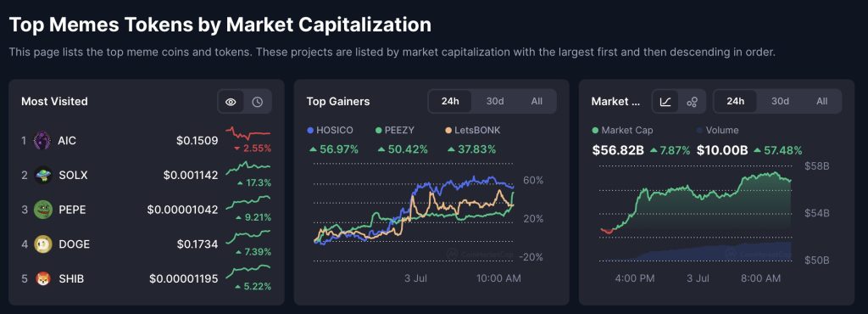
Task: Switch Market panel to line chart view
Action: pyautogui.click(x=665, y=102)
